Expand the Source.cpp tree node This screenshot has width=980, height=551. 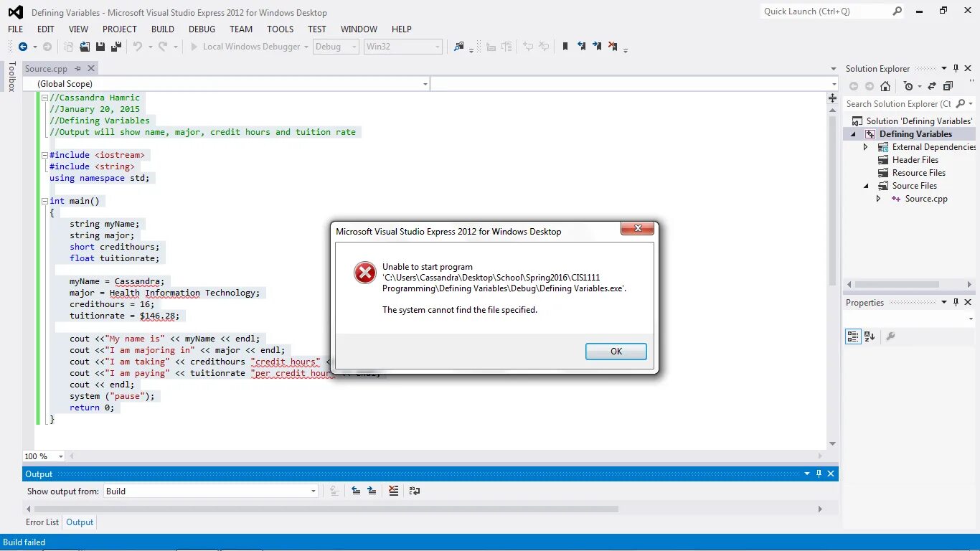(879, 199)
